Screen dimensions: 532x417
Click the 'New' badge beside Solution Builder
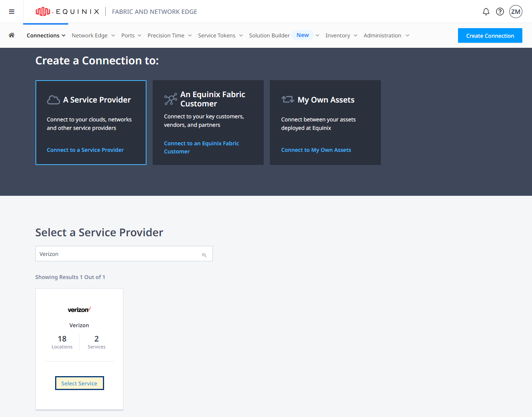303,35
